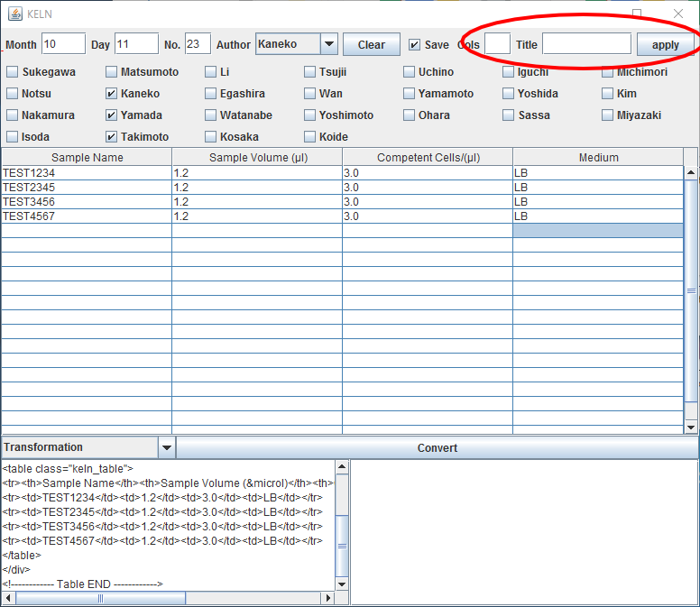Click the empty output text area at right
This screenshot has width=700, height=607.
pos(525,532)
